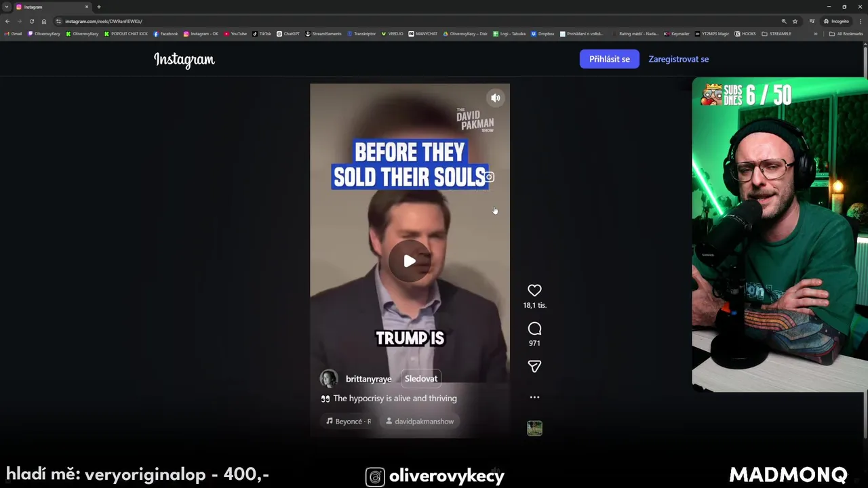The image size is (868, 488).
Task: Open the audio track thumbnail below the menu
Action: [x=534, y=428]
